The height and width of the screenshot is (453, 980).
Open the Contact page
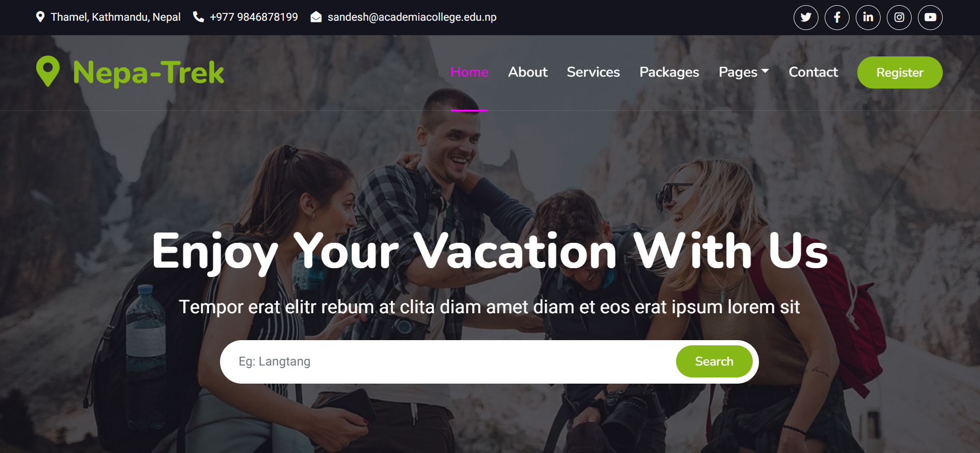tap(813, 72)
